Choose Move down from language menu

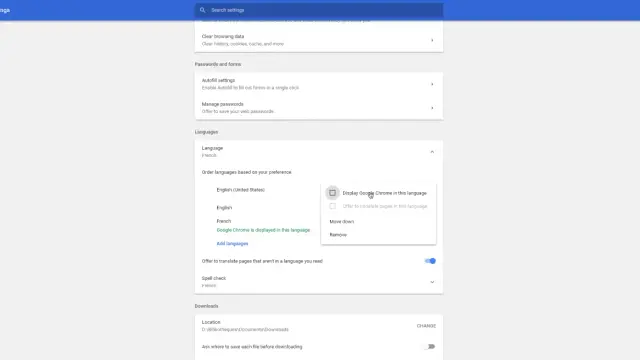[x=342, y=222]
